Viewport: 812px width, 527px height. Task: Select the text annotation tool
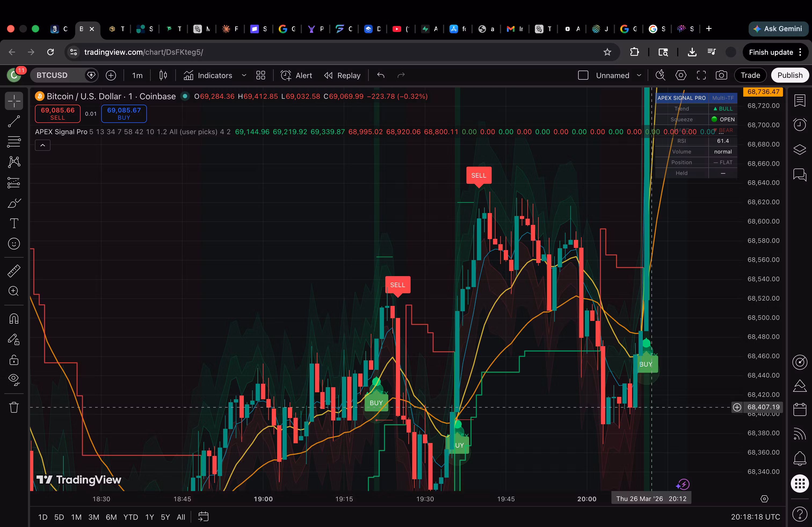point(14,223)
